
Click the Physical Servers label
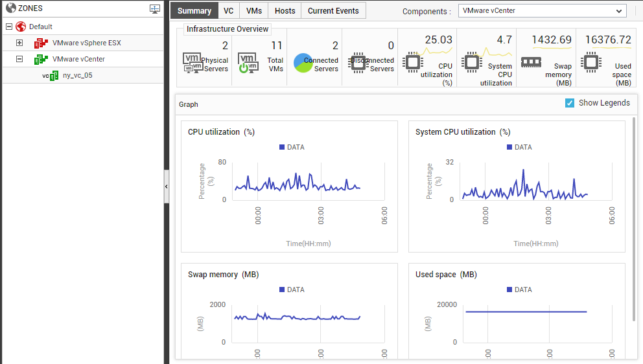[x=215, y=65]
